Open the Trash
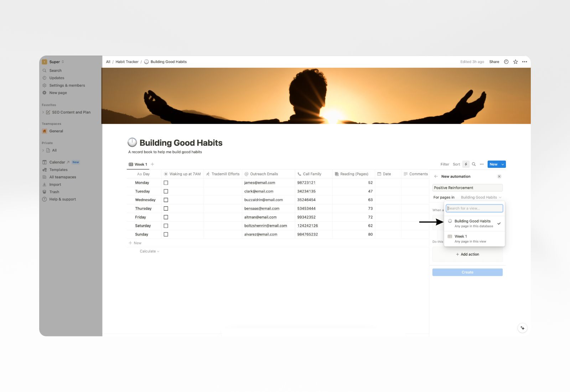Image resolution: width=570 pixels, height=392 pixels. click(54, 192)
